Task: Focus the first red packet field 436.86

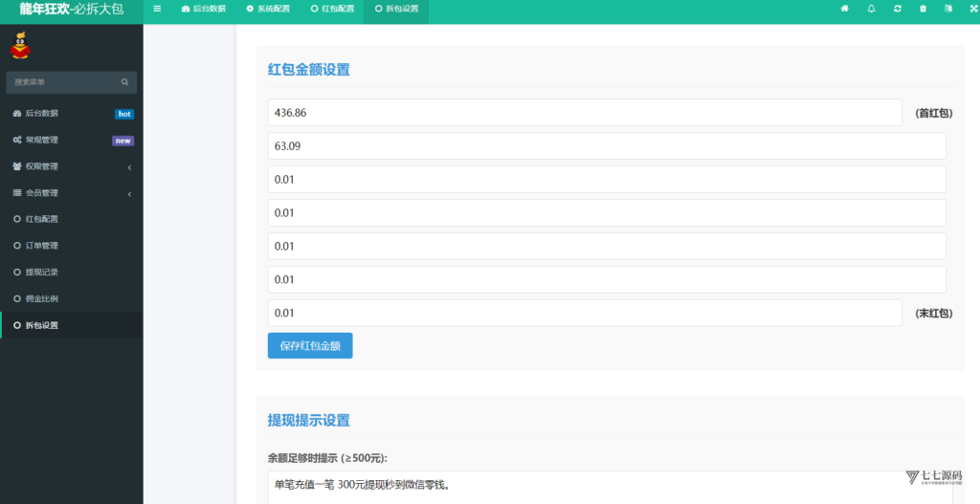Action: coord(585,113)
